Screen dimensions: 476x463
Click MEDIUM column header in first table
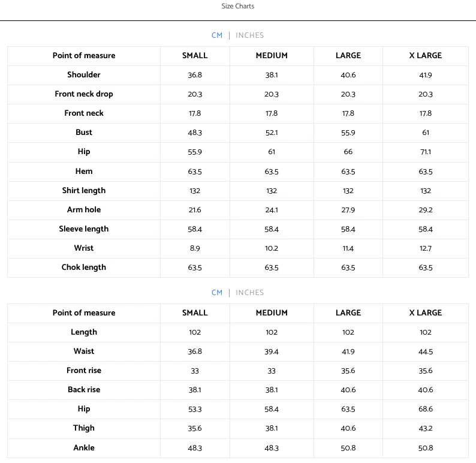click(272, 56)
